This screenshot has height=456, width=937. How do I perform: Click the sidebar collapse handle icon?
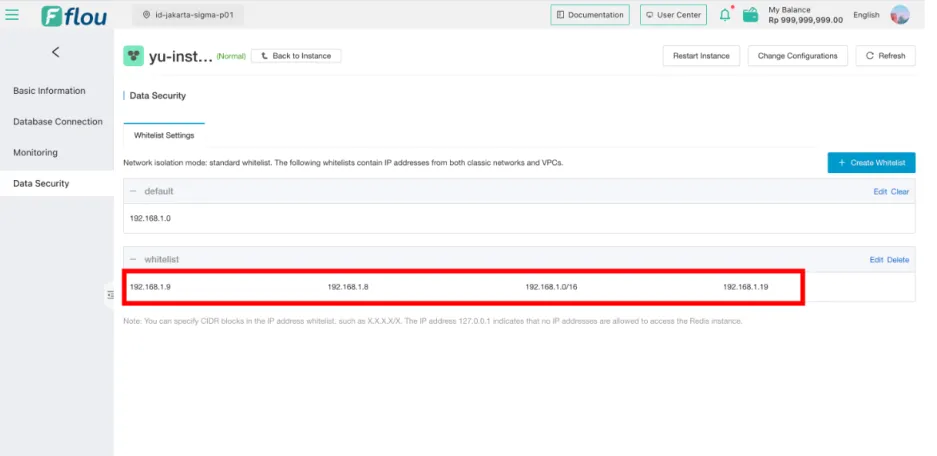pyautogui.click(x=110, y=295)
